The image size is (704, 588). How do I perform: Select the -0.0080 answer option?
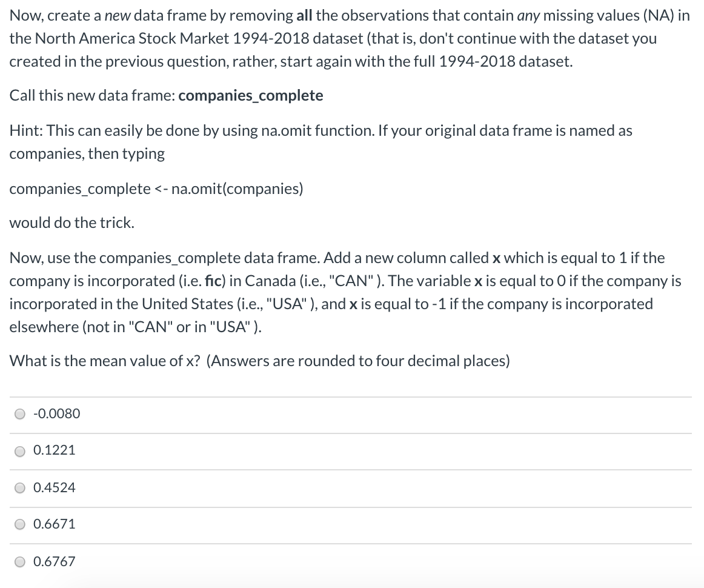coord(20,414)
